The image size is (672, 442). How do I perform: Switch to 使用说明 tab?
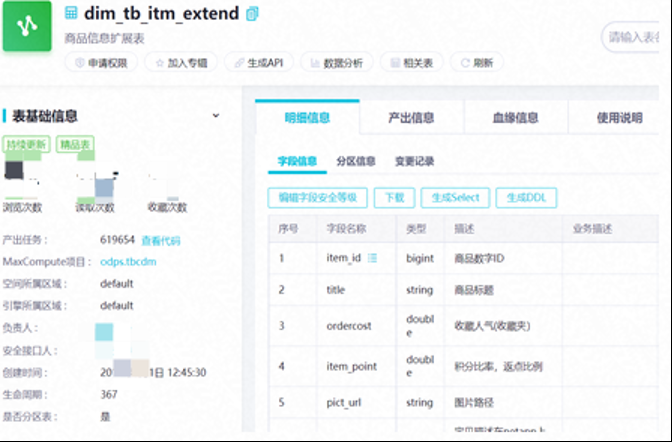[619, 117]
